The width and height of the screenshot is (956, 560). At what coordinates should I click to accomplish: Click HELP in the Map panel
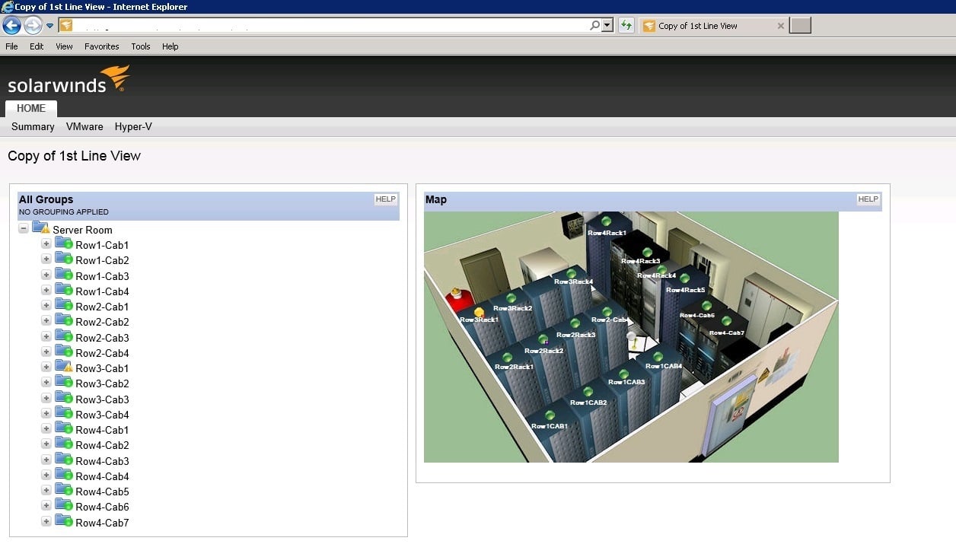point(868,199)
